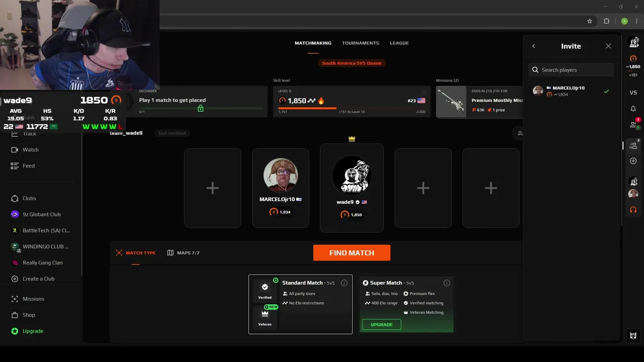Click MARCELOjr10 party member card

281,188
